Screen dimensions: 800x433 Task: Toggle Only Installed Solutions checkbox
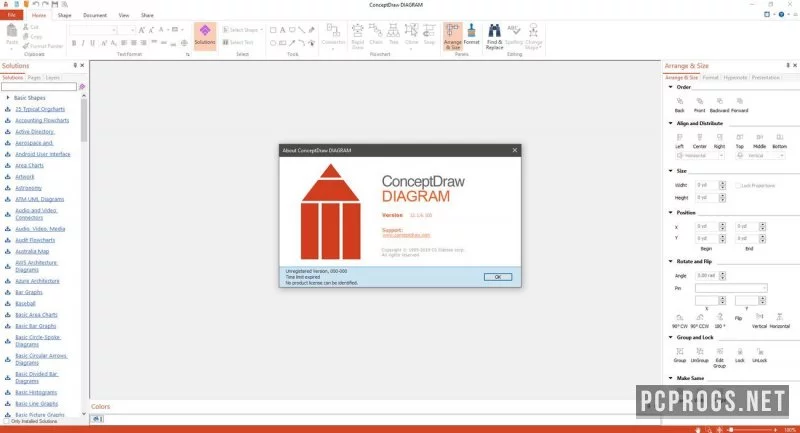pos(6,421)
